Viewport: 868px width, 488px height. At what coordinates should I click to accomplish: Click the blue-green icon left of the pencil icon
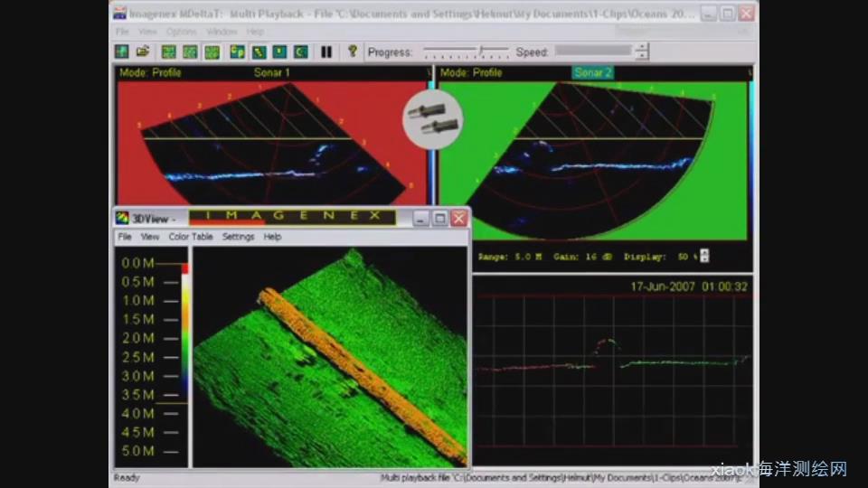(237, 52)
